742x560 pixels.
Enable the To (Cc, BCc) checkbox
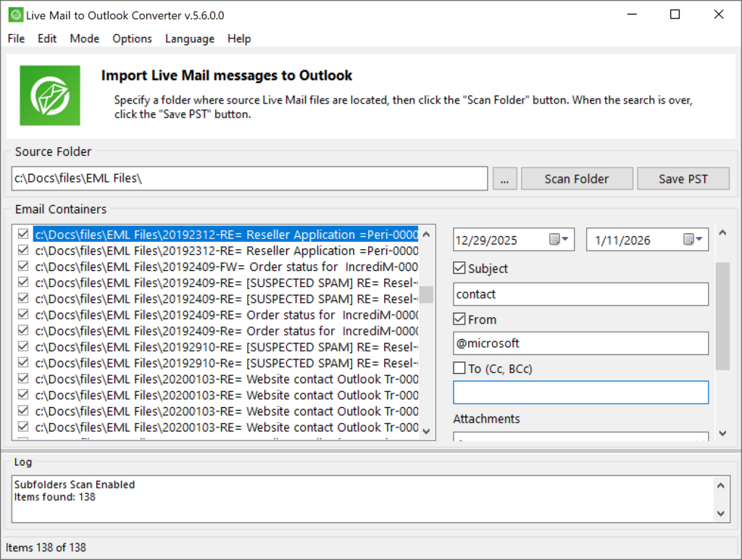459,369
